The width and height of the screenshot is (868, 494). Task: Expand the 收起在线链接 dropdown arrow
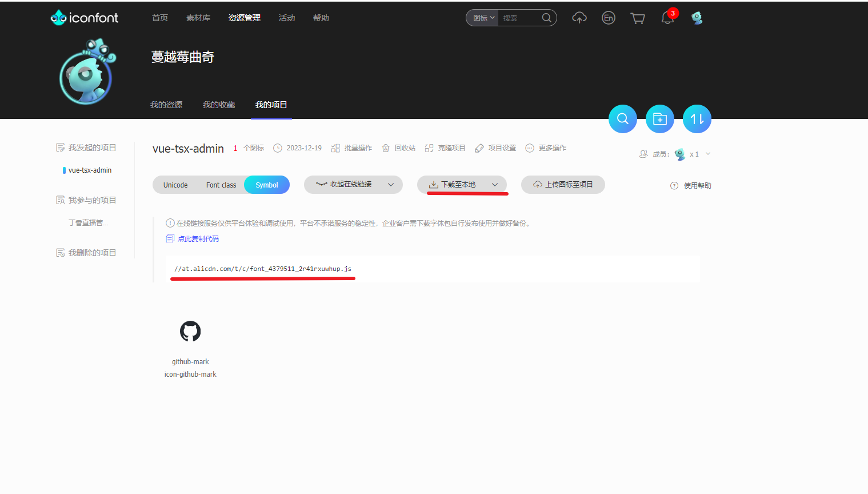click(391, 185)
